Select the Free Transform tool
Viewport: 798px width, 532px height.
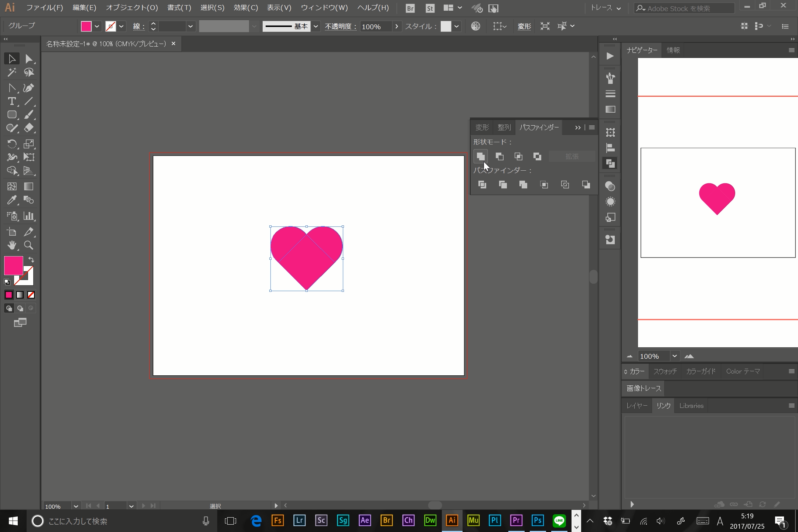point(29,157)
